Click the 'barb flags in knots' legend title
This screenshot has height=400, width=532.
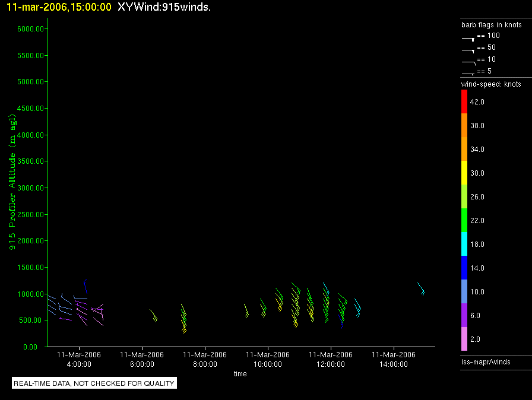491,25
